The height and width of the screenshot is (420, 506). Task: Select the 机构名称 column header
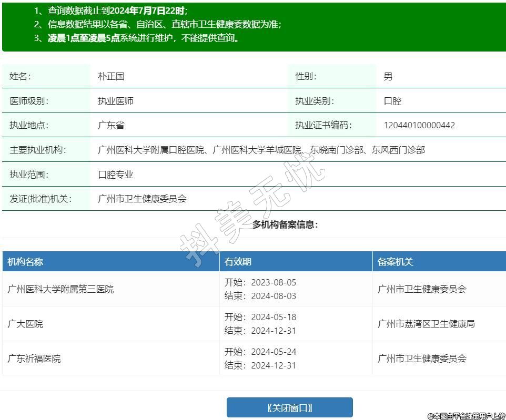tap(25, 262)
